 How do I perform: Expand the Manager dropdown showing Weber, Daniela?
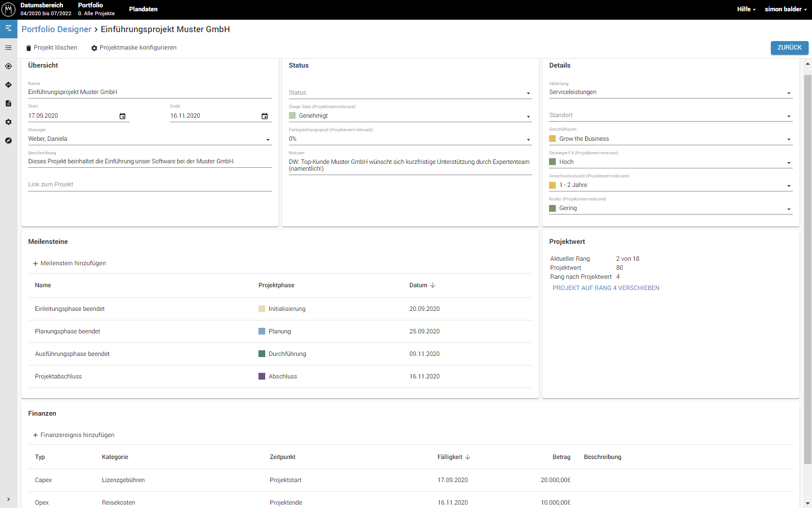(150, 139)
